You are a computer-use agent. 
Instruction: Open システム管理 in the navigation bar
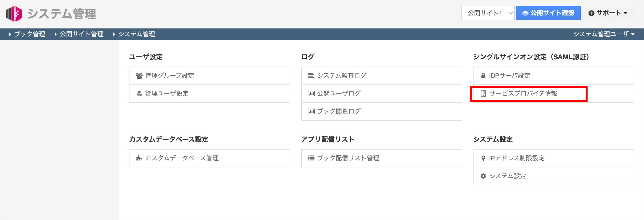point(134,34)
